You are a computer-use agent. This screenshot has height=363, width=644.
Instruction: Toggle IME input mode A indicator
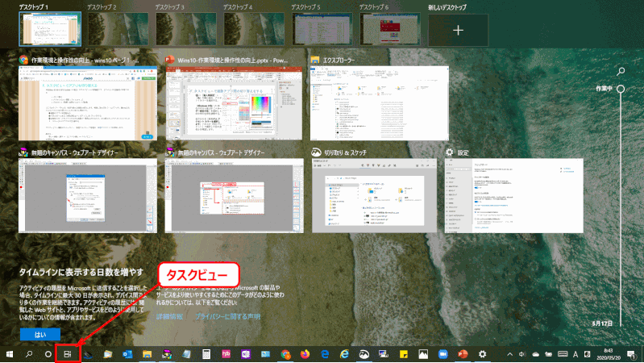click(575, 354)
